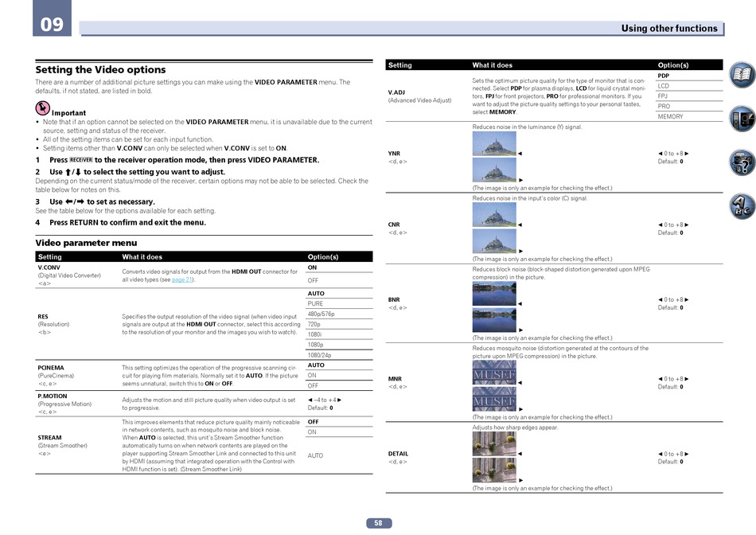The width and height of the screenshot is (756, 535).
Task: Click the 1080p resolution option
Action: pos(315,345)
